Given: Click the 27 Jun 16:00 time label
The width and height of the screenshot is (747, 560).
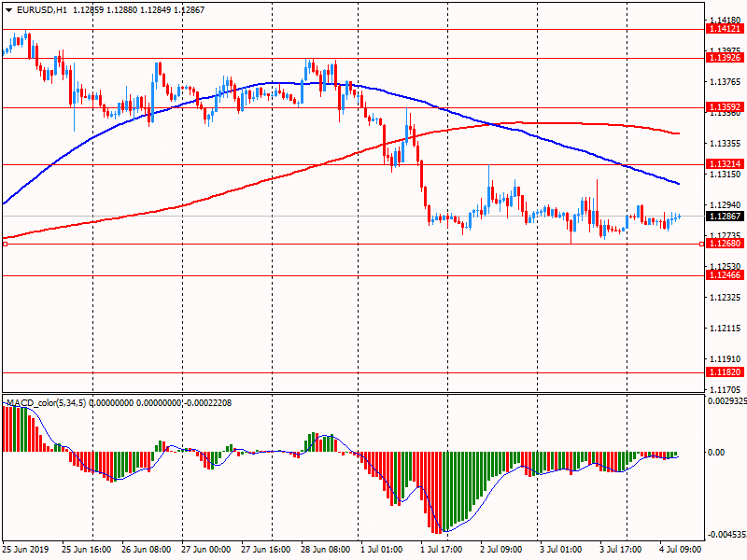Looking at the screenshot, I should click(266, 549).
